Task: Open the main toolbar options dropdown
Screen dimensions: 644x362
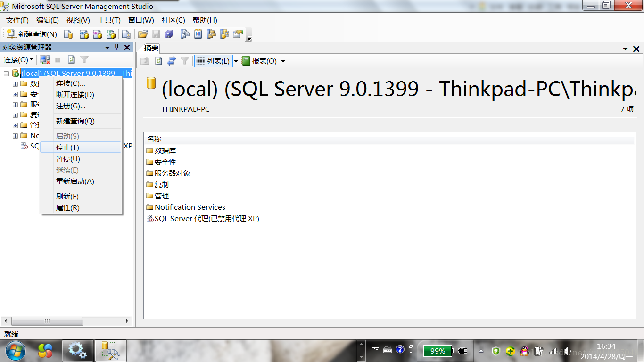Action: (x=249, y=35)
